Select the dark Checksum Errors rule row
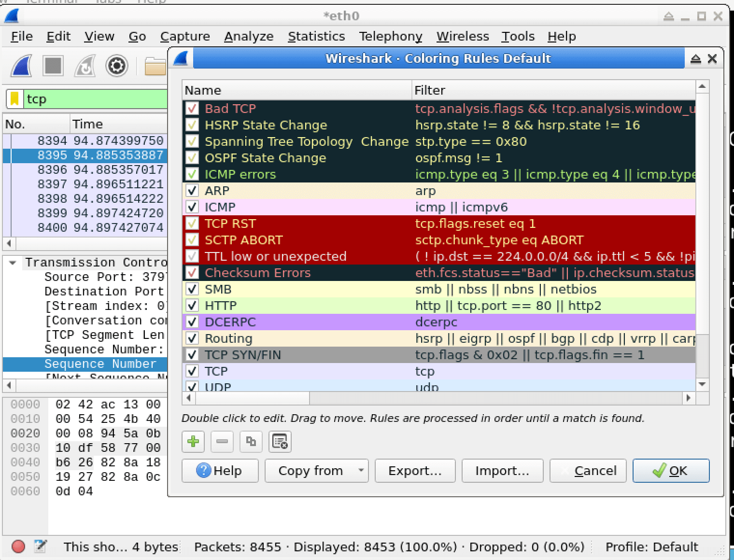This screenshot has height=560, width=734. point(439,273)
